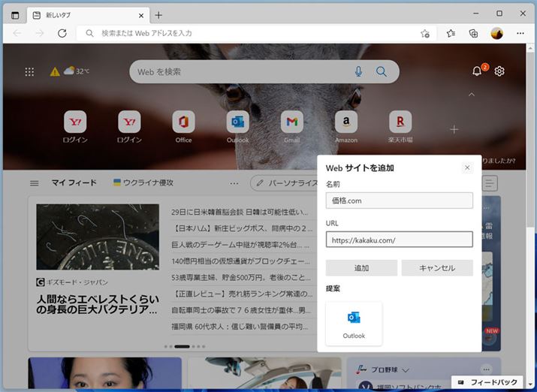Open the apps grid launcher
Screen dimensions: 537x392
click(x=29, y=72)
